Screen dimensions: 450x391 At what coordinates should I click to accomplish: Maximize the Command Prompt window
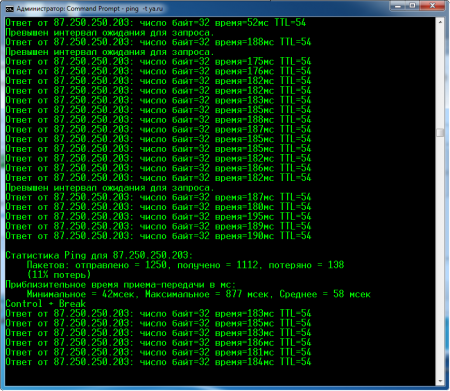pos(413,6)
